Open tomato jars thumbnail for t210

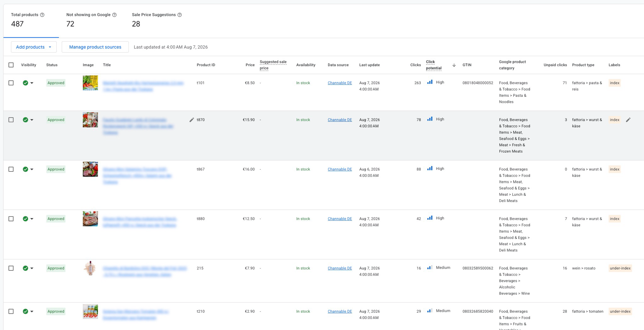coord(90,312)
